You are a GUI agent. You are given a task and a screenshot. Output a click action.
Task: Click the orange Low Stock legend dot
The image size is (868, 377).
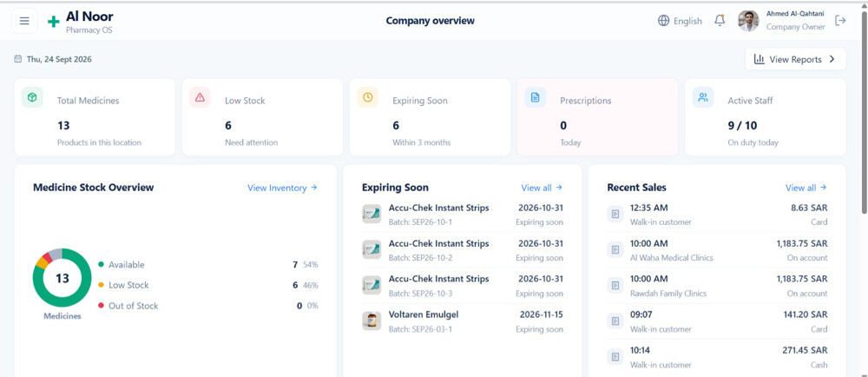pyautogui.click(x=101, y=285)
